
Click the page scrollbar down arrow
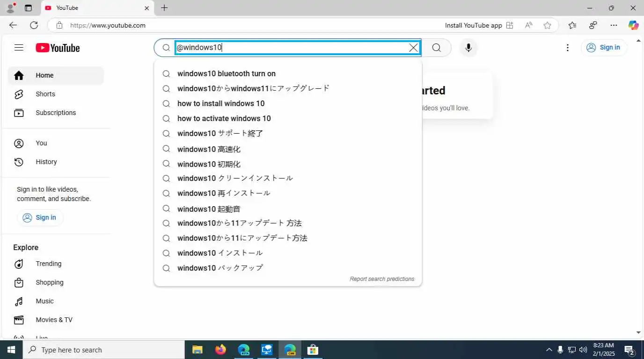pos(638,332)
